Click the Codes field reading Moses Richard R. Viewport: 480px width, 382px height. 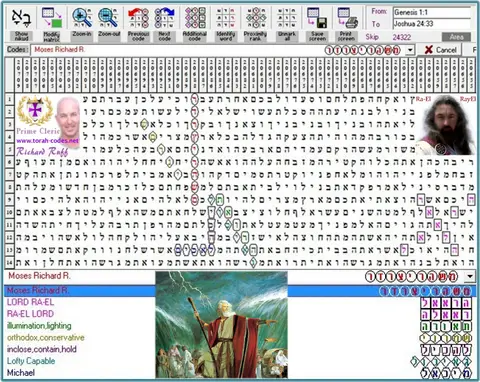218,50
